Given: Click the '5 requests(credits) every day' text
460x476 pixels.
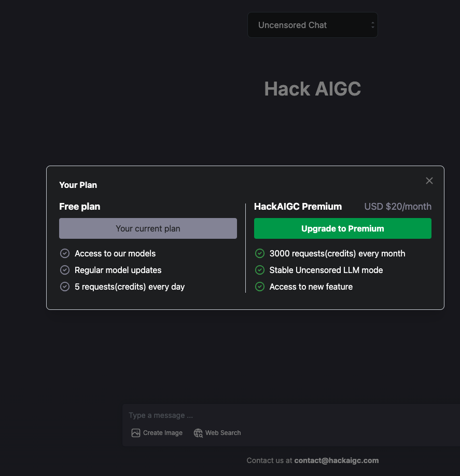Looking at the screenshot, I should tap(130, 287).
